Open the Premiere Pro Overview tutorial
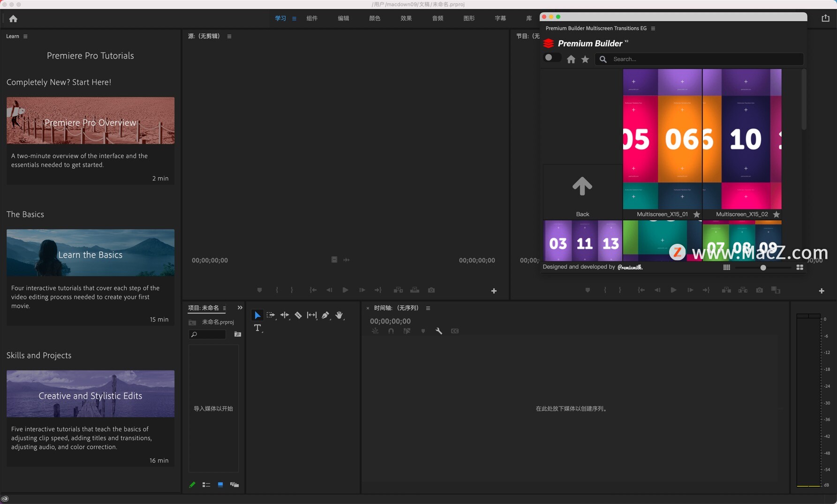This screenshot has height=504, width=837. coord(90,120)
